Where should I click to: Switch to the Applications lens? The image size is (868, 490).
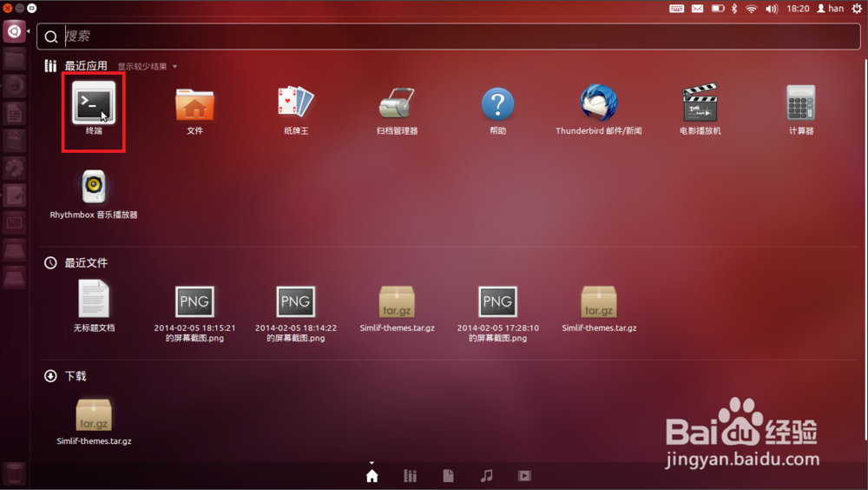point(411,475)
